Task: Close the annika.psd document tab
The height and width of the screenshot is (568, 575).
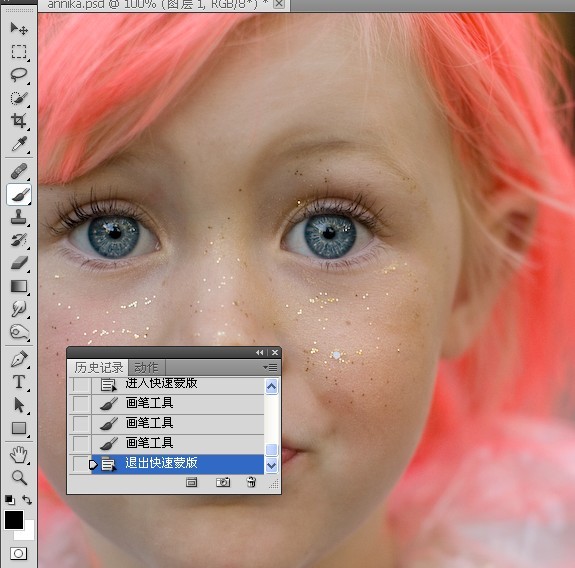Action: tap(279, 4)
